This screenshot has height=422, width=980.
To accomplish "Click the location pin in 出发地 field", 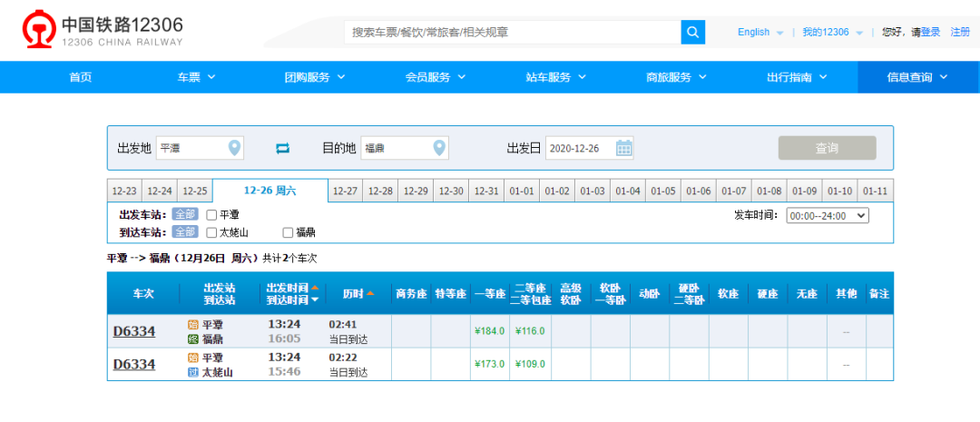I will coord(234,148).
